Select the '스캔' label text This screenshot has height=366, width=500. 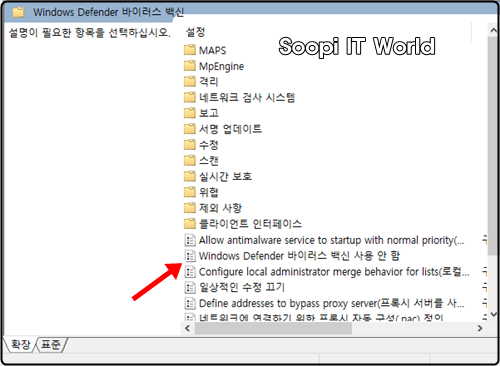click(x=209, y=160)
